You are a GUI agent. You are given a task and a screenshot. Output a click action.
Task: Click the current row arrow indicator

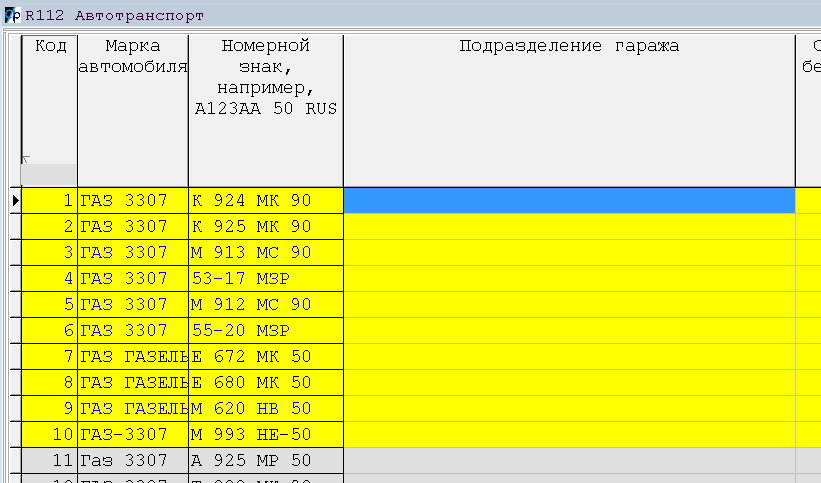[x=14, y=201]
